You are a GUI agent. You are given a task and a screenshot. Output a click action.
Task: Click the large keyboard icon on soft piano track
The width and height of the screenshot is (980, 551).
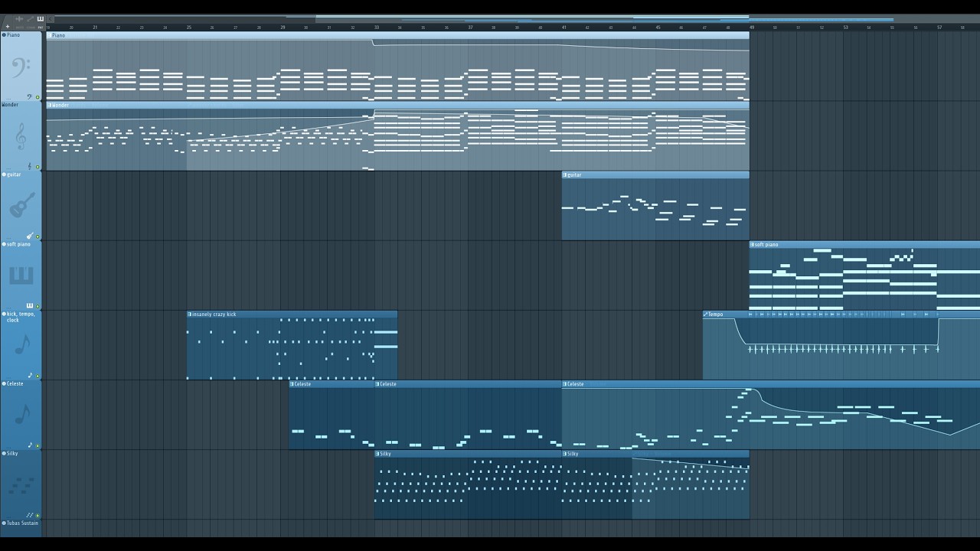coord(21,275)
